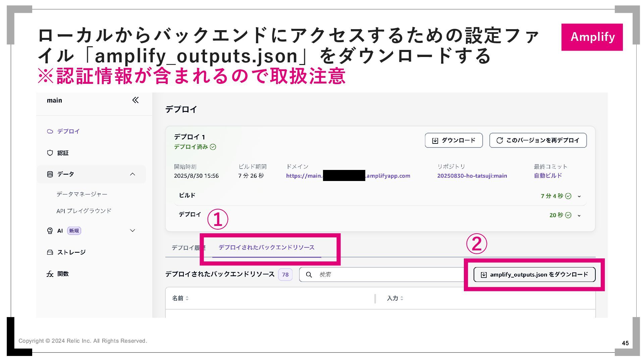Screen dimensions: 644x362
Task: Click the デプロイ 1 heading
Action: (189, 137)
